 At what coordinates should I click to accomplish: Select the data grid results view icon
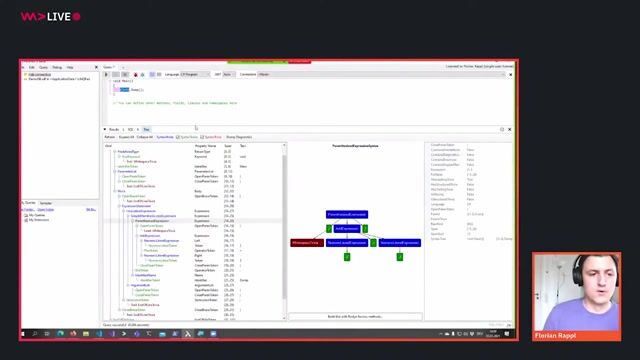tap(159, 75)
